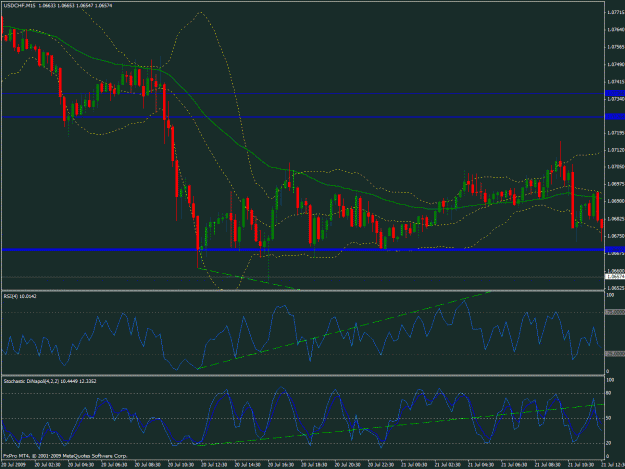Screen dimensions: 625x469
Task: Click the Stochastic scale label 20
Action: click(609, 443)
